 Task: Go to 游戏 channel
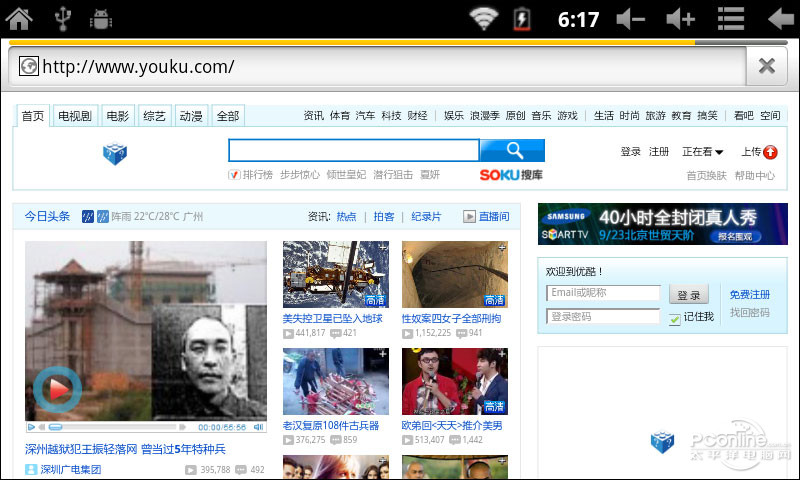[567, 116]
